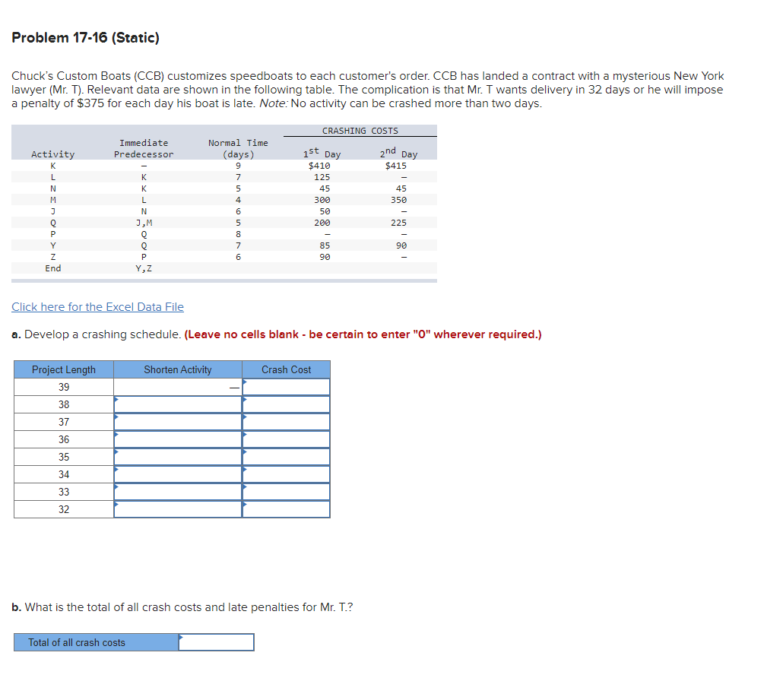Select Shorten Activity cell for project length 36
Image resolution: width=783 pixels, height=700 pixels.
178,439
